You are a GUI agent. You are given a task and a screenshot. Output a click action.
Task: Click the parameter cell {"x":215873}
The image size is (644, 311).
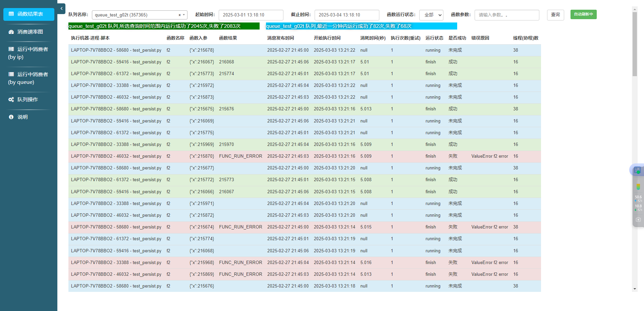(x=202, y=97)
